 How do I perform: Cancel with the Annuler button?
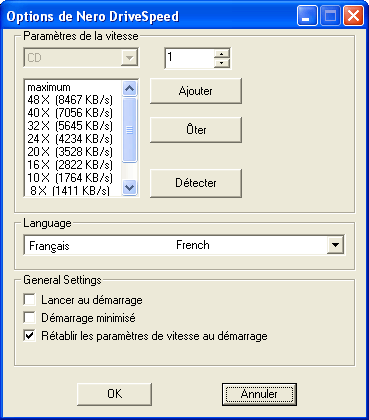(x=259, y=394)
